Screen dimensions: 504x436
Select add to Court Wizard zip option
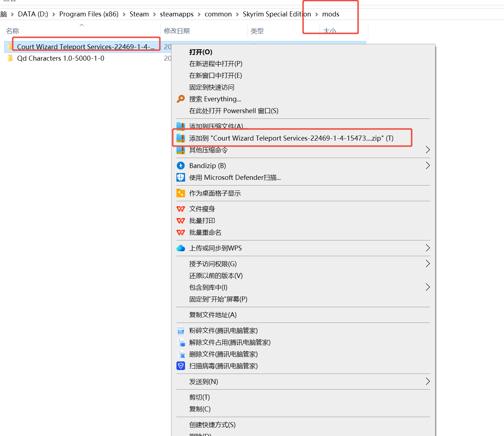(x=291, y=138)
